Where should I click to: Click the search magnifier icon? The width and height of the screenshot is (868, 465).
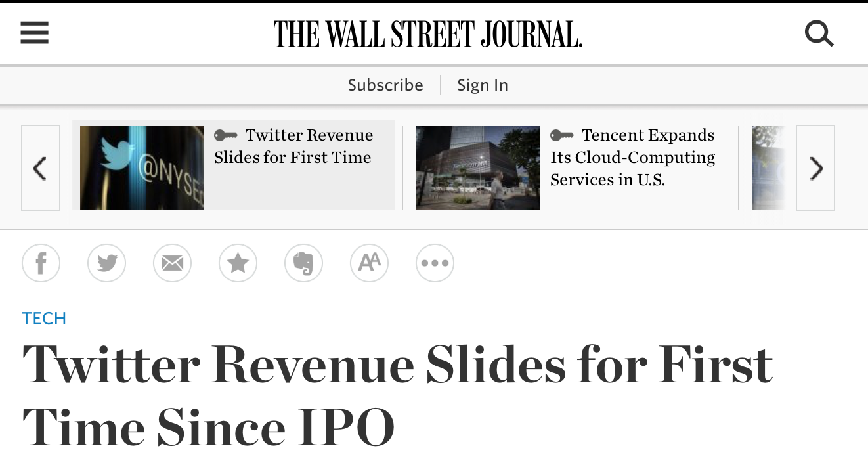point(819,33)
